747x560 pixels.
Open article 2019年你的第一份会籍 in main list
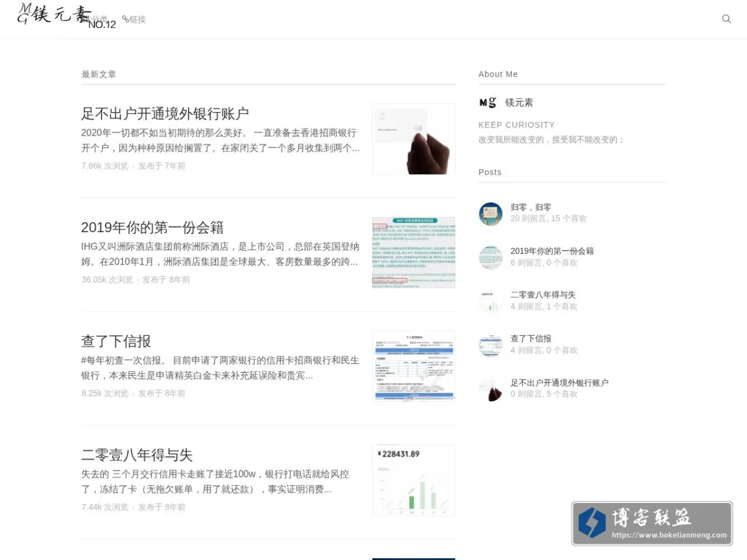click(x=153, y=228)
